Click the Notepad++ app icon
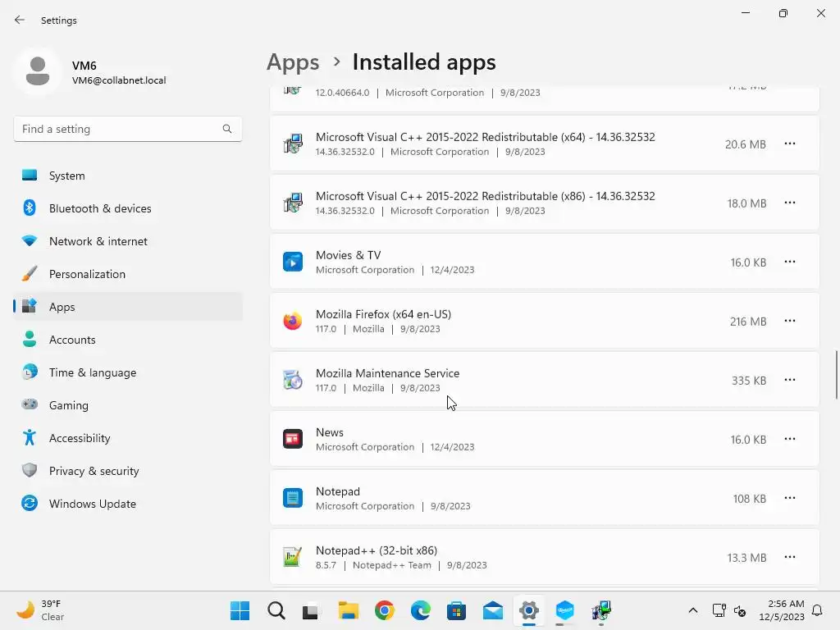This screenshot has height=630, width=840. [293, 557]
